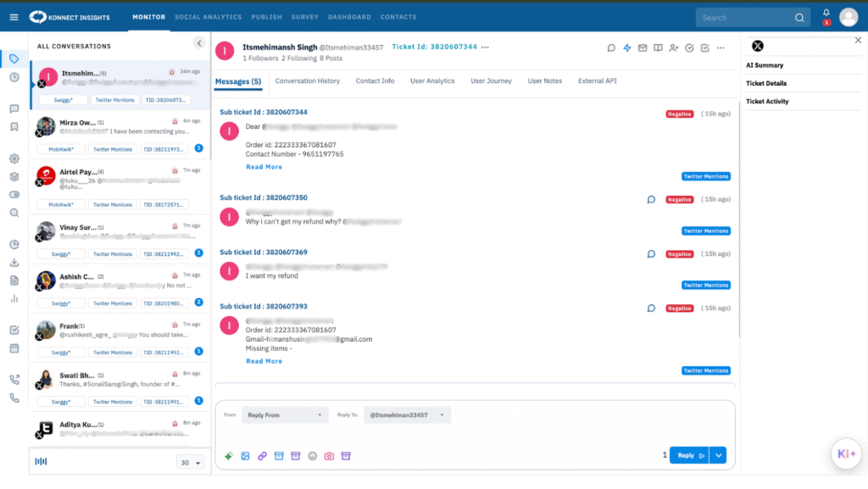The height and width of the screenshot is (489, 868).
Task: Collapse the All Conversations panel
Action: 199,43
